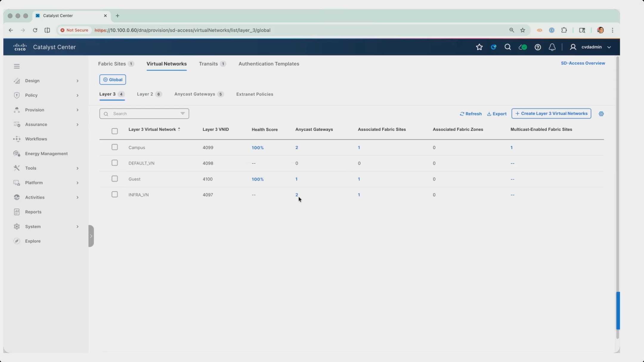Check the INFRA_VN row checkbox
The height and width of the screenshot is (362, 644).
tap(114, 195)
